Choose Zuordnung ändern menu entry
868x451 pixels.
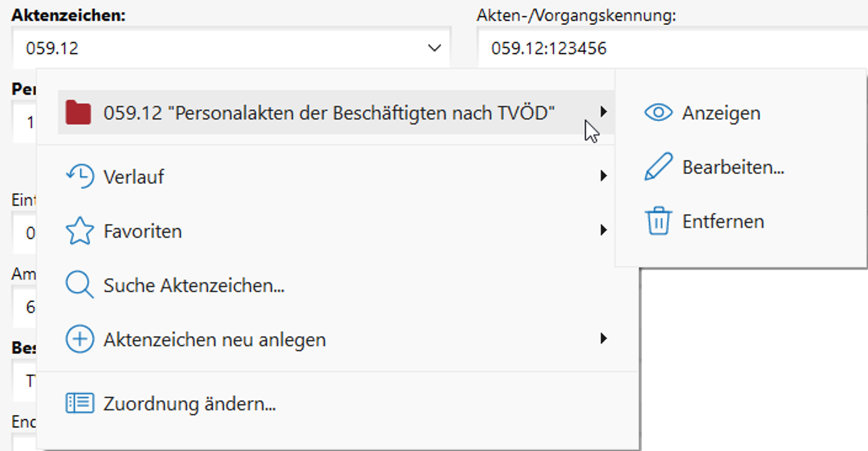point(189,404)
